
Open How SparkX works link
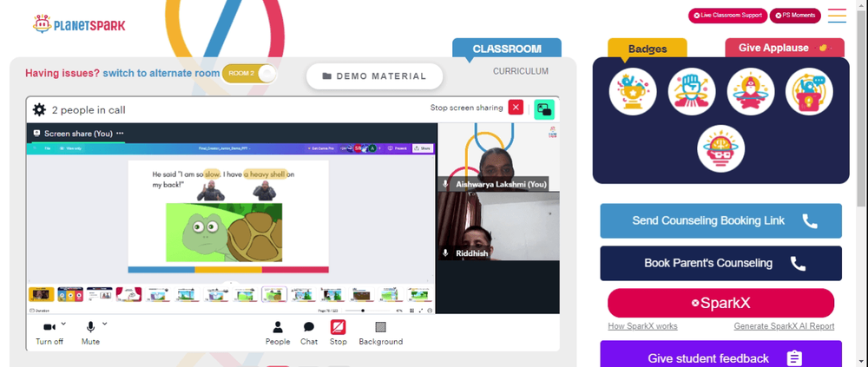642,326
